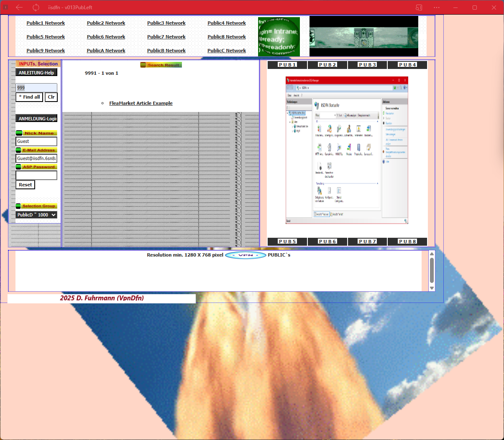The height and width of the screenshot is (440, 504).
Task: Open the Ansicht menu in IIS-Manager
Action: tap(296, 96)
